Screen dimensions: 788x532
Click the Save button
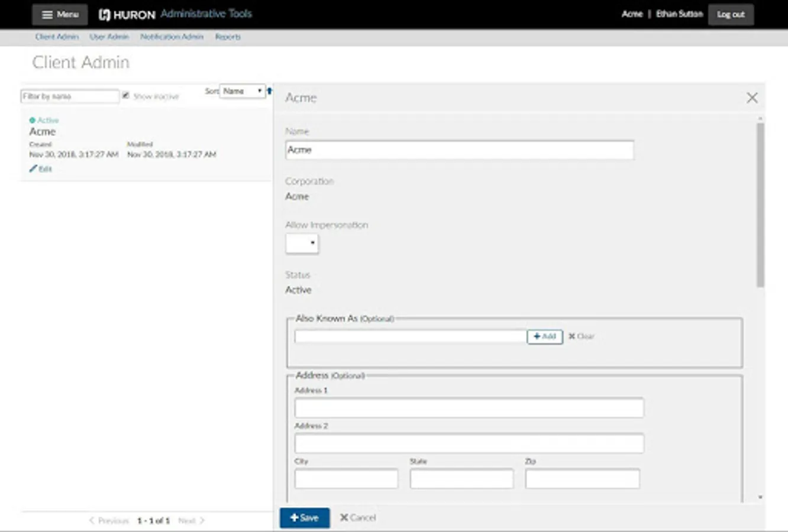pyautogui.click(x=305, y=518)
